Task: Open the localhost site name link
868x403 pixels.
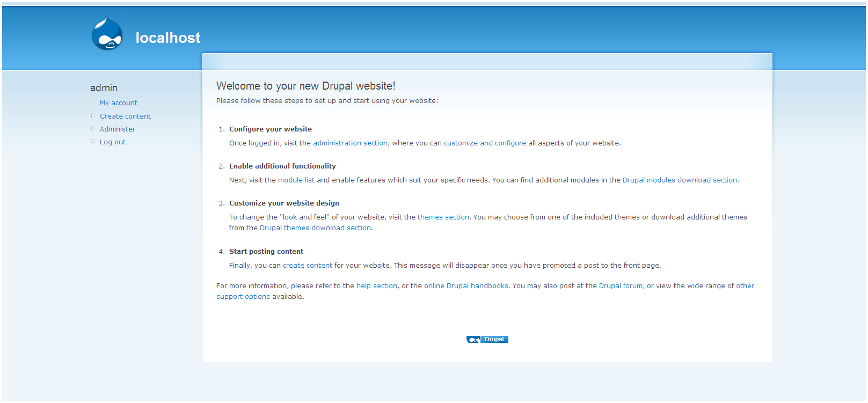Action: pyautogui.click(x=168, y=38)
